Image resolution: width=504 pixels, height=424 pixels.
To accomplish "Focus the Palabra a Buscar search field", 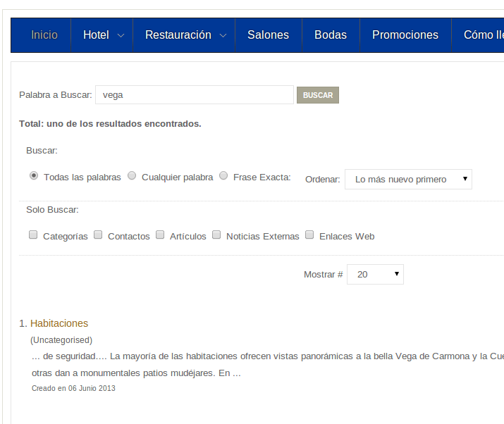I will [x=195, y=95].
